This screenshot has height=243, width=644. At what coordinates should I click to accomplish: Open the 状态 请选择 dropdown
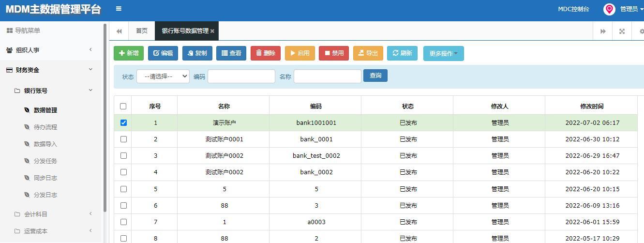point(163,76)
